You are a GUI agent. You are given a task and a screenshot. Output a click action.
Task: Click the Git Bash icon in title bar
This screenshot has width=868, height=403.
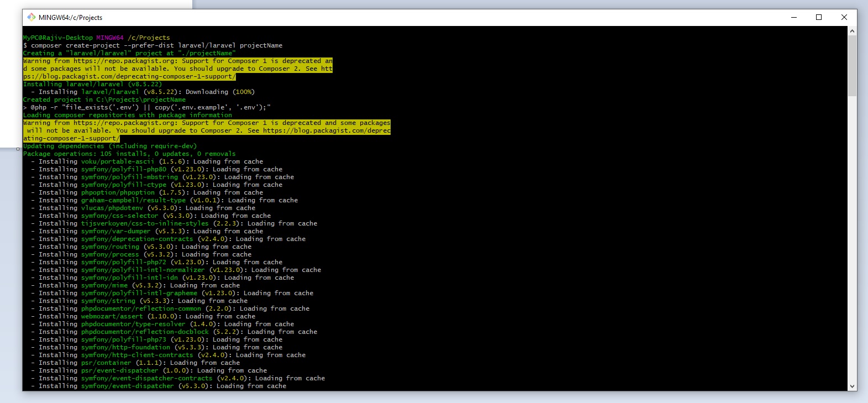31,17
